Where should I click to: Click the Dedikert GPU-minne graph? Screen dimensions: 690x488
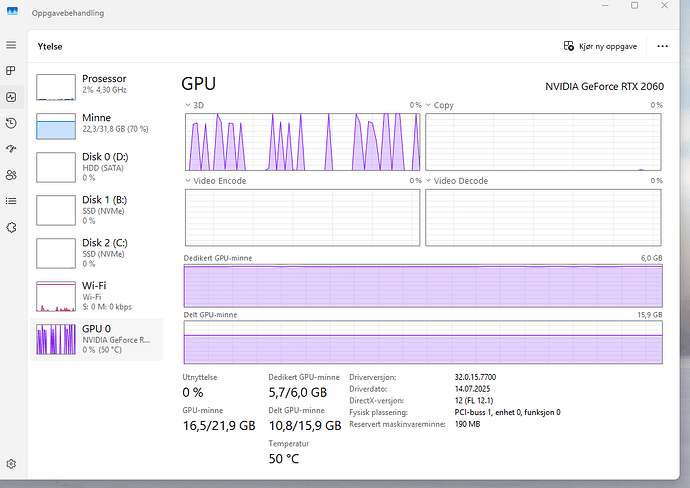coord(423,287)
